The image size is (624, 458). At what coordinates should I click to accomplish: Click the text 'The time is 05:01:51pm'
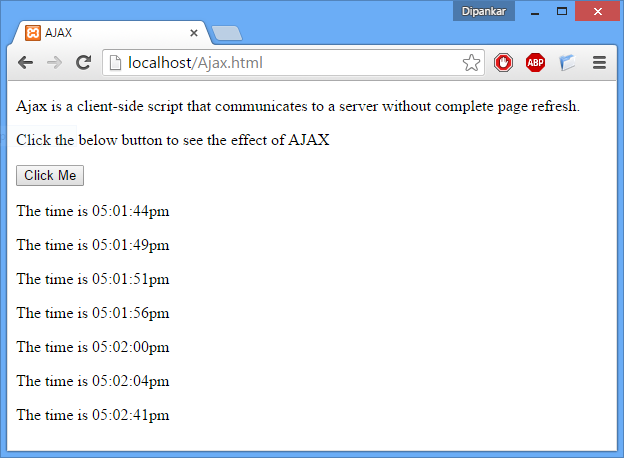(93, 279)
